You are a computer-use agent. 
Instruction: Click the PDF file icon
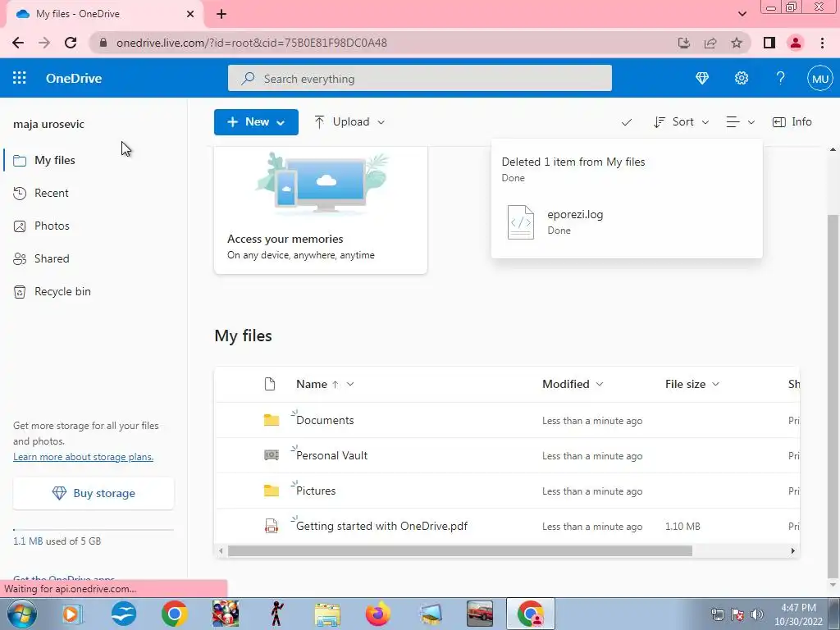pyautogui.click(x=271, y=526)
